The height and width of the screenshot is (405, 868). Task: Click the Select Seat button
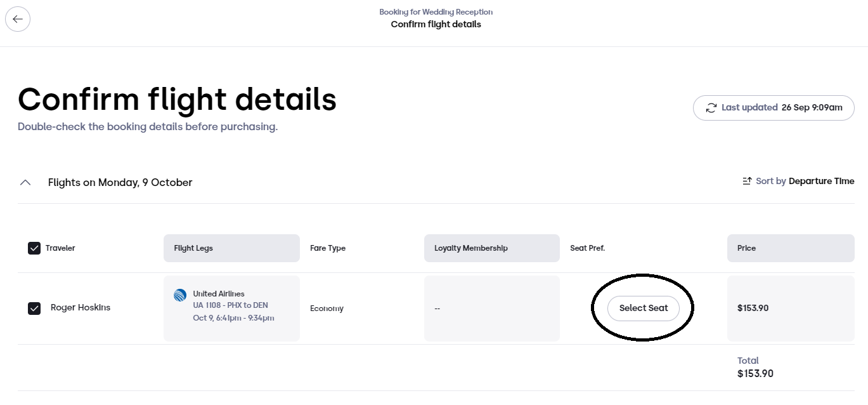(644, 309)
